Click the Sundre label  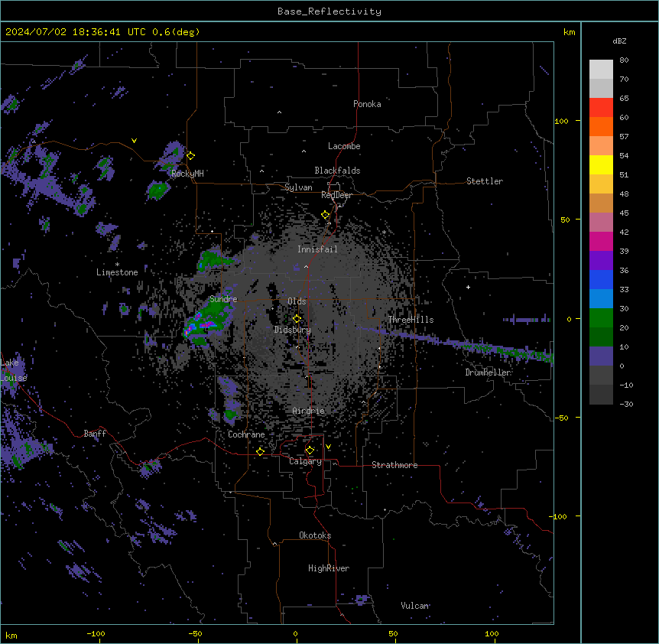[x=223, y=299]
